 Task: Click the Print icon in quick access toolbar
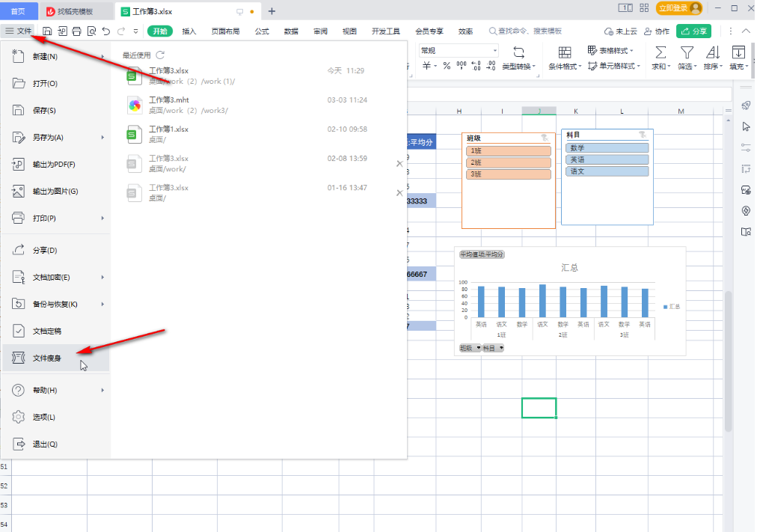77,31
